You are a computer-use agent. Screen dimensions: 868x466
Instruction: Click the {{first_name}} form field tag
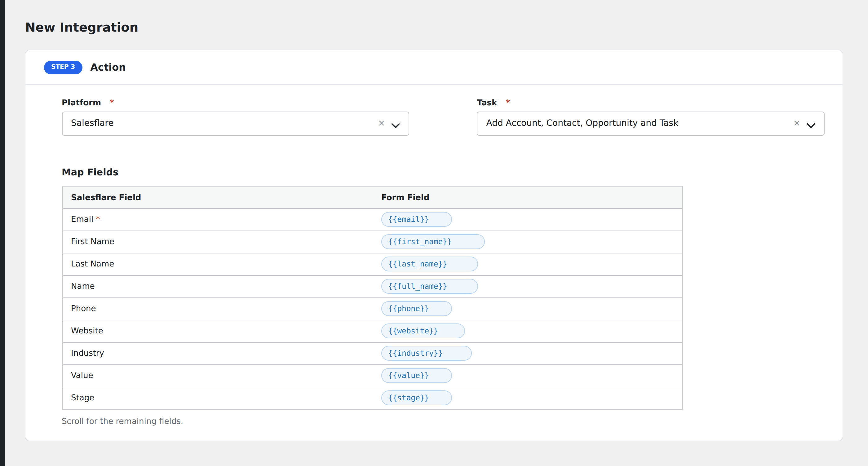(433, 242)
